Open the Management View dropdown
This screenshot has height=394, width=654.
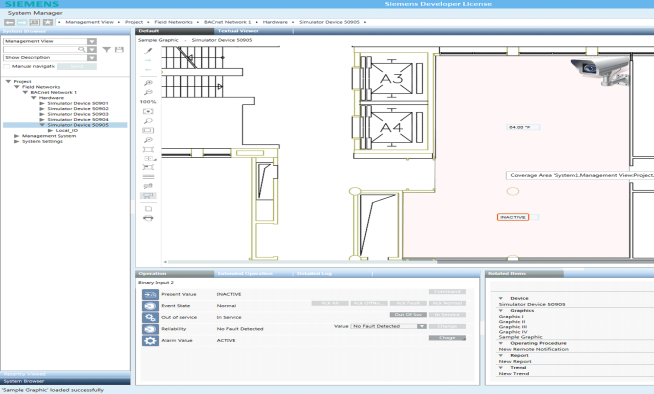coord(92,41)
